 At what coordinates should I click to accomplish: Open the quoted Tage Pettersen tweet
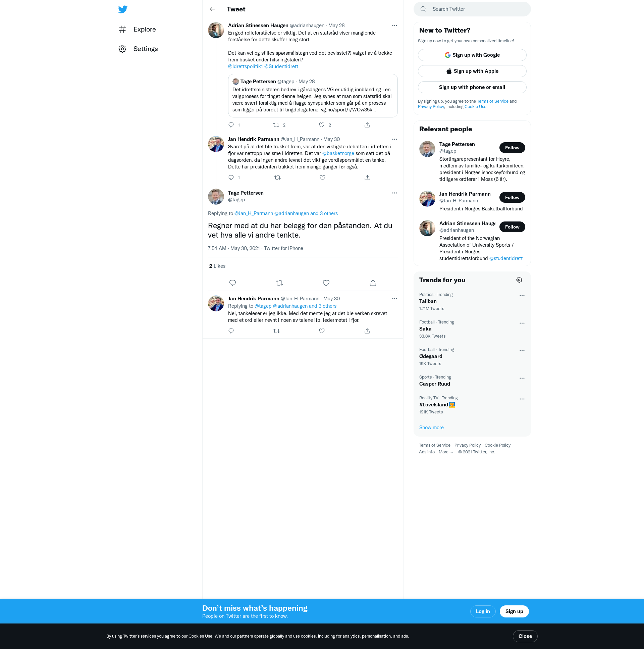pyautogui.click(x=313, y=96)
